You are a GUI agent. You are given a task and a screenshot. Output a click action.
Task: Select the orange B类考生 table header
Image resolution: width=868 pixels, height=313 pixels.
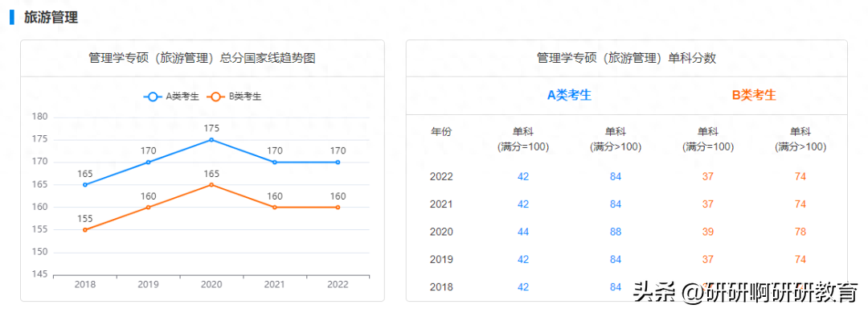pos(754,95)
